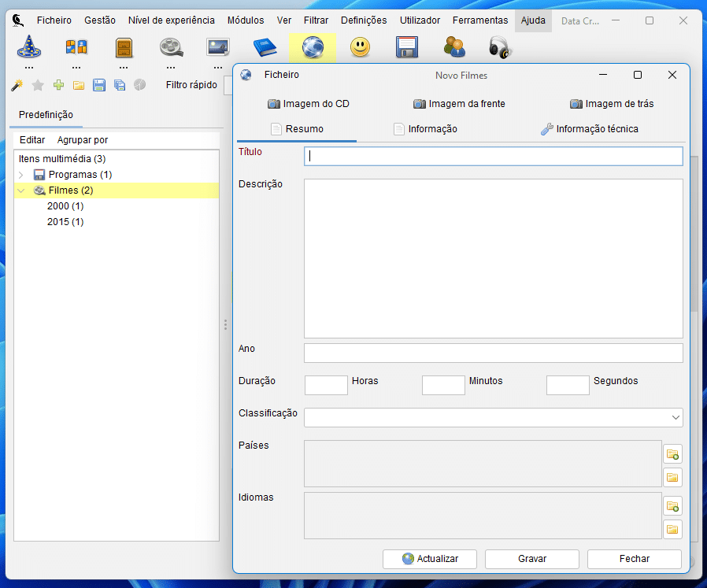Open the Ferramentas menu
Screen dimensions: 707x588
pyautogui.click(x=480, y=20)
